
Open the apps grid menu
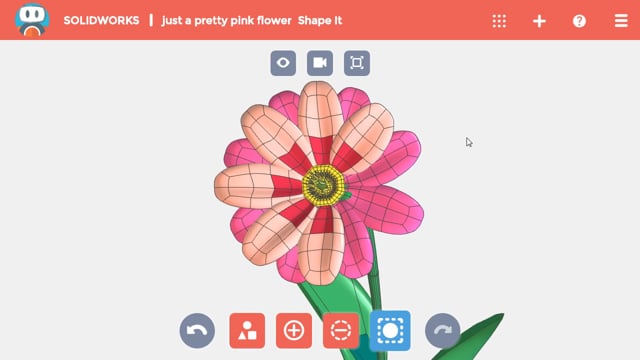click(499, 21)
